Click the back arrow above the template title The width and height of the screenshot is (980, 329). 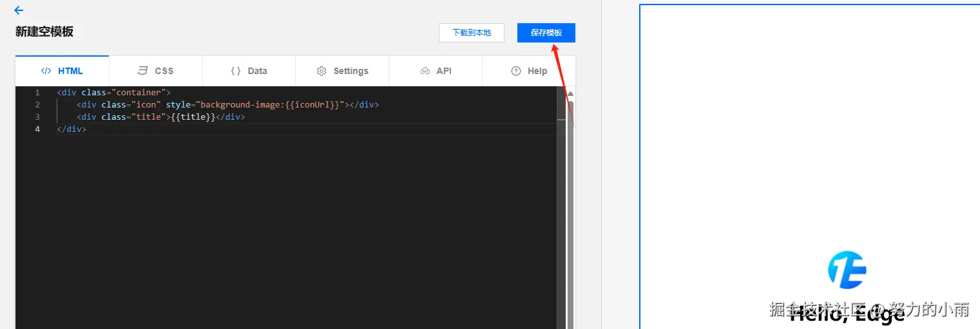[x=19, y=10]
